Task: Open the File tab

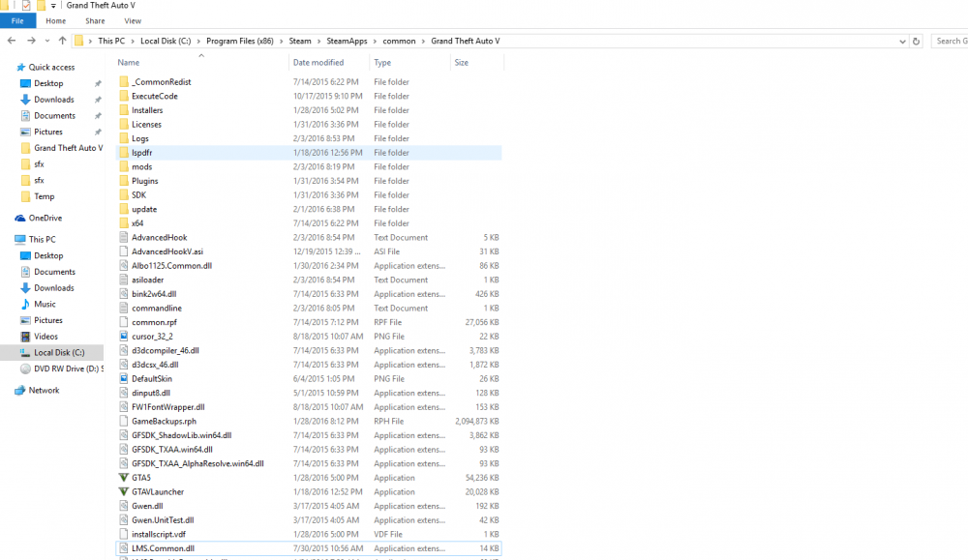Action: point(17,21)
